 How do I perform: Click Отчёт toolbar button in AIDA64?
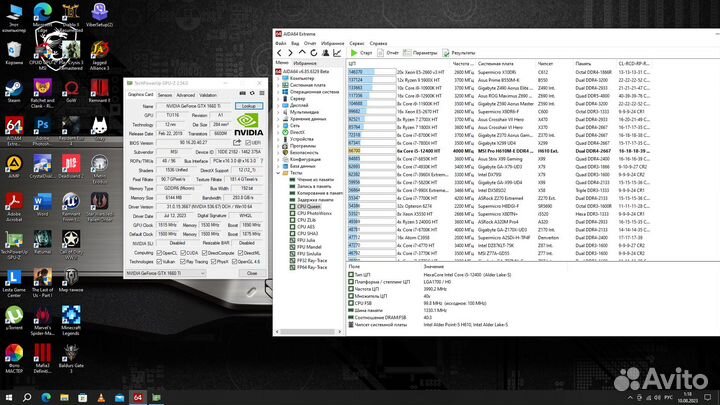pyautogui.click(x=388, y=53)
